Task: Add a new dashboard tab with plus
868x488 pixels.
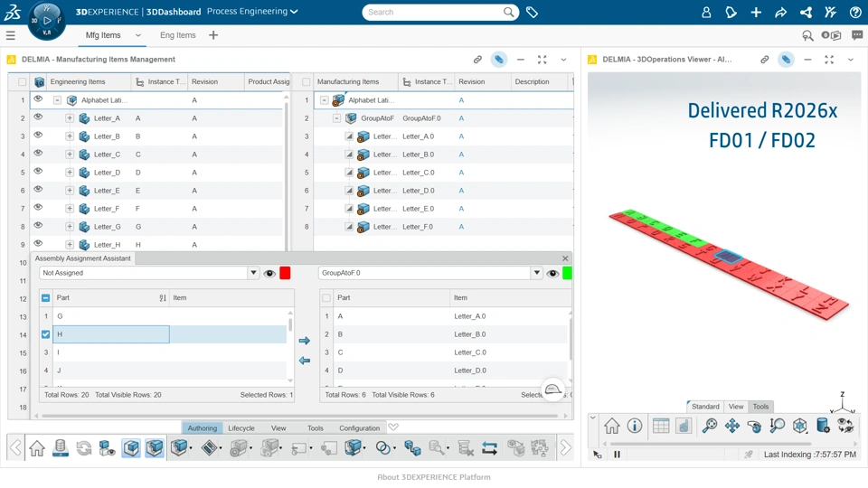Action: pyautogui.click(x=213, y=35)
